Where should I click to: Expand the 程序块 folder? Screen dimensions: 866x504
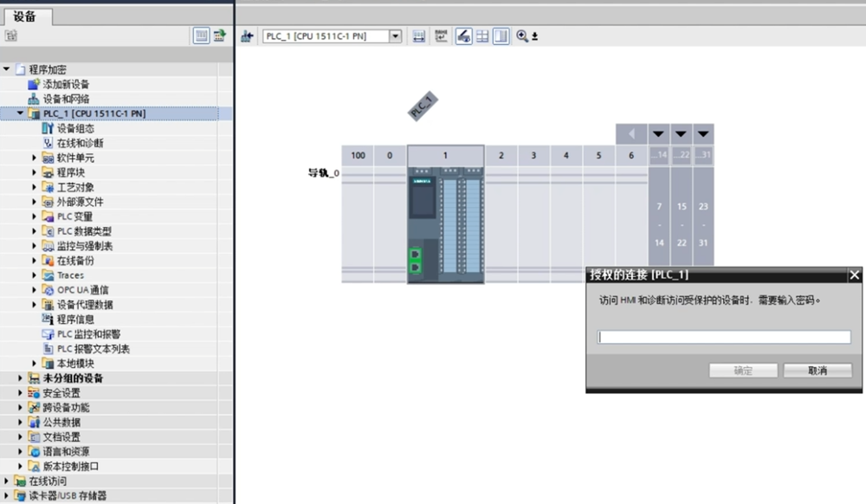(x=36, y=172)
